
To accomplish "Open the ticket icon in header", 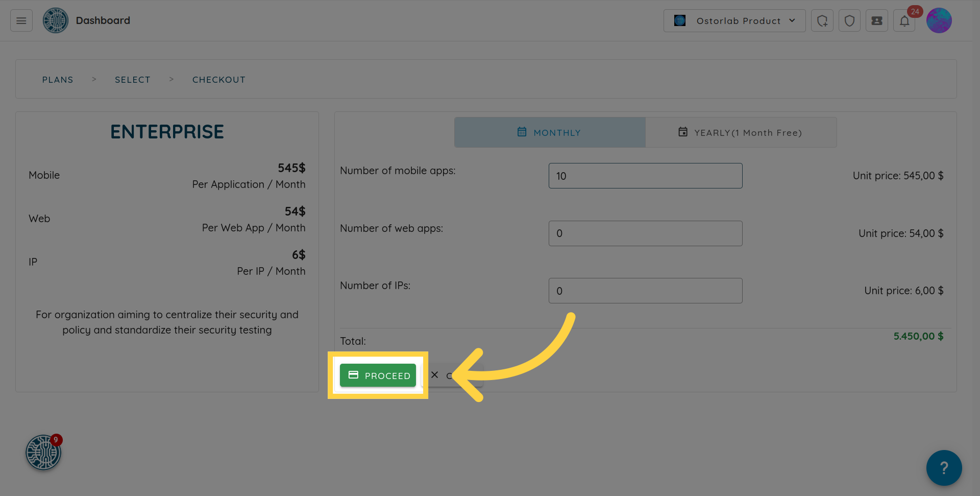I will tap(876, 20).
